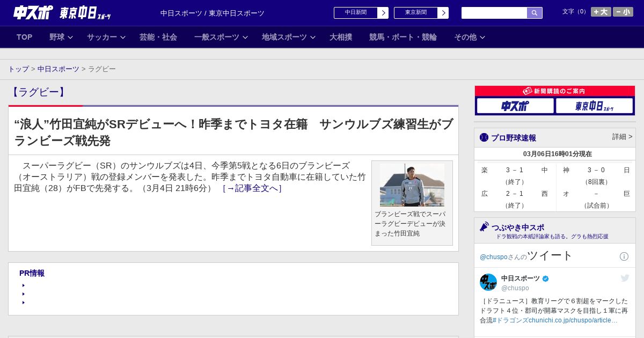This screenshot has width=644, height=338.
Task: Click the 中スポ logo in header
Action: pyautogui.click(x=33, y=12)
